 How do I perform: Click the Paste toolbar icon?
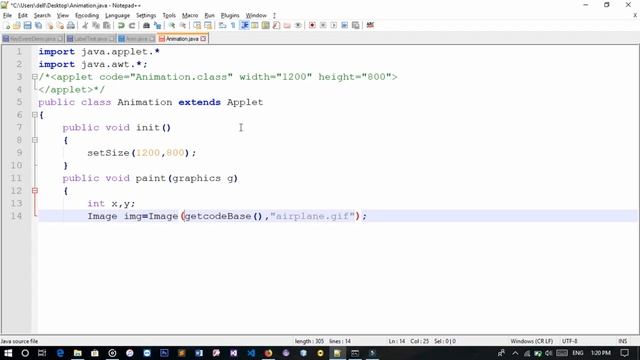pyautogui.click(x=107, y=25)
